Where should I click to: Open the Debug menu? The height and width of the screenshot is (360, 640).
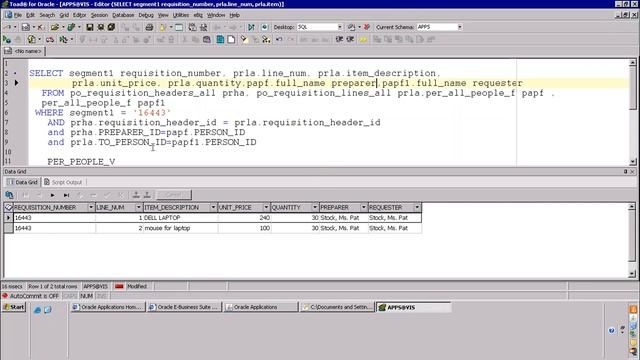(x=146, y=15)
